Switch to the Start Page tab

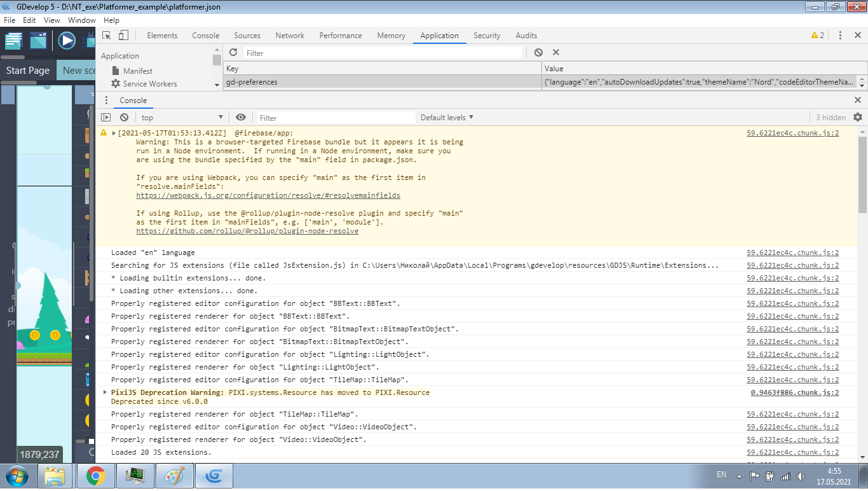tap(28, 71)
